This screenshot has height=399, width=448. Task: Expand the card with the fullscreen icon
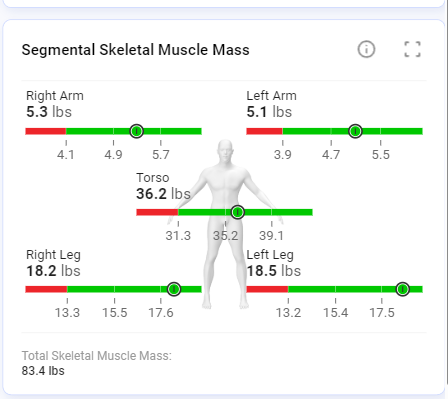pos(412,49)
